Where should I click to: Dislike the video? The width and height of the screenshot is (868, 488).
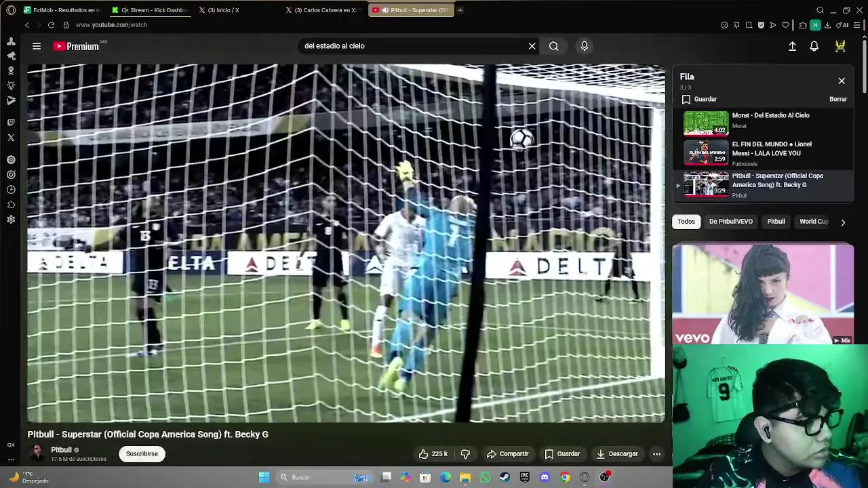pos(465,454)
